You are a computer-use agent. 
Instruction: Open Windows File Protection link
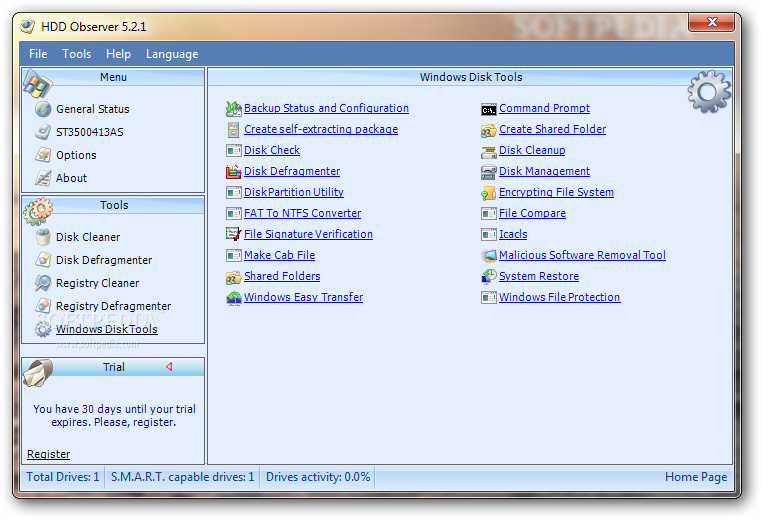(x=559, y=296)
